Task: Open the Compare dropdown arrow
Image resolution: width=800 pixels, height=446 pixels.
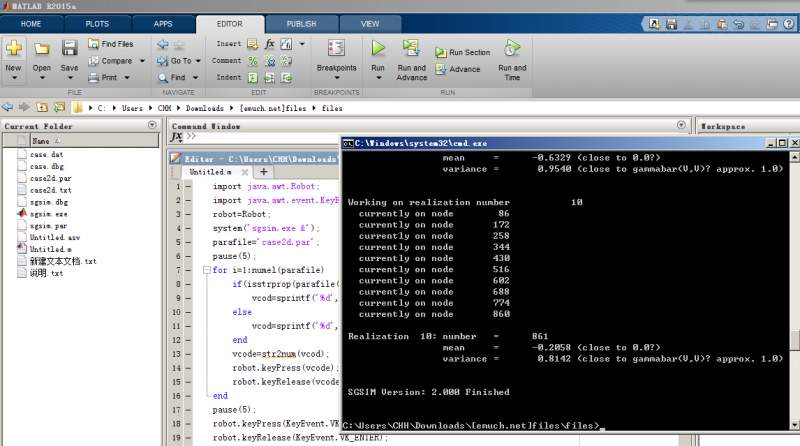Action: (x=141, y=61)
